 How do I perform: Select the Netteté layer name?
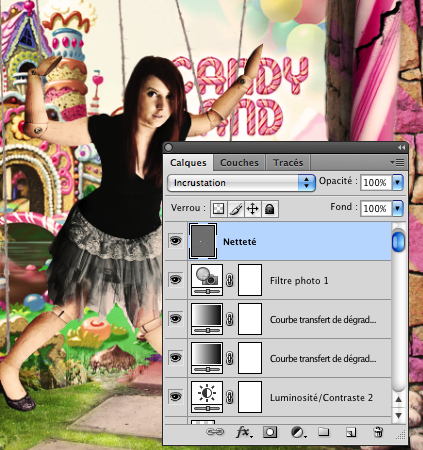(x=240, y=242)
